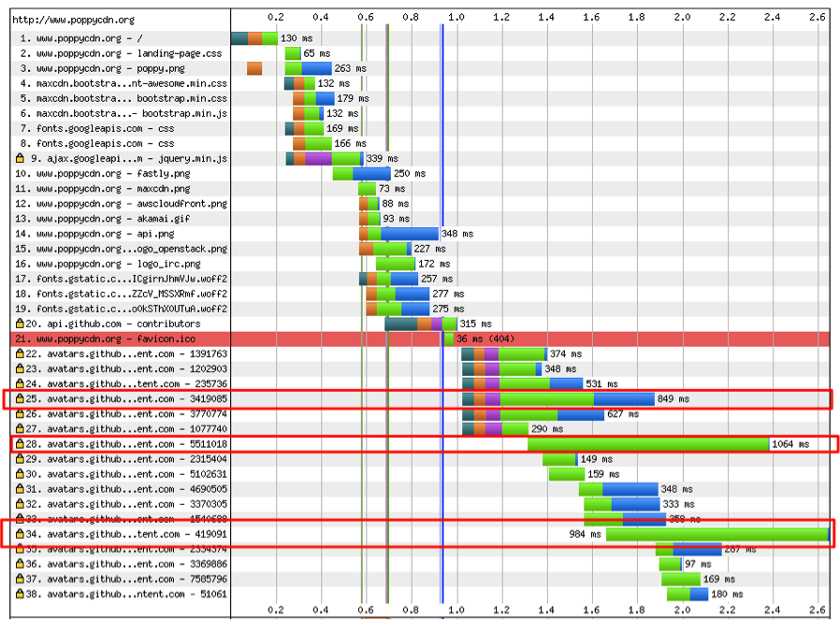Select request 6 bootstrap.min.js label
The image size is (840, 620).
tap(123, 113)
